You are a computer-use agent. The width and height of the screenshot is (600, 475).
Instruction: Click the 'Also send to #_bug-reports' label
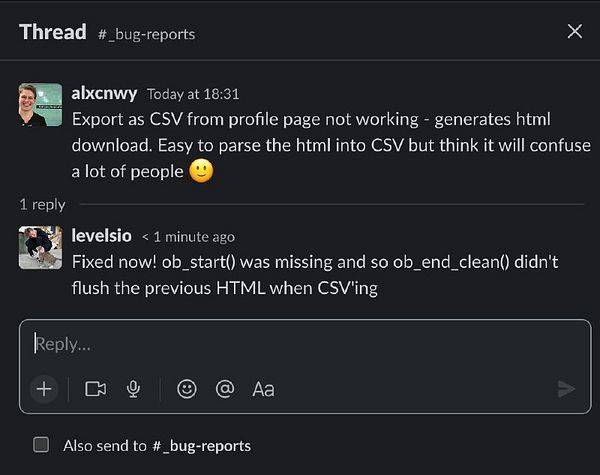point(157,446)
